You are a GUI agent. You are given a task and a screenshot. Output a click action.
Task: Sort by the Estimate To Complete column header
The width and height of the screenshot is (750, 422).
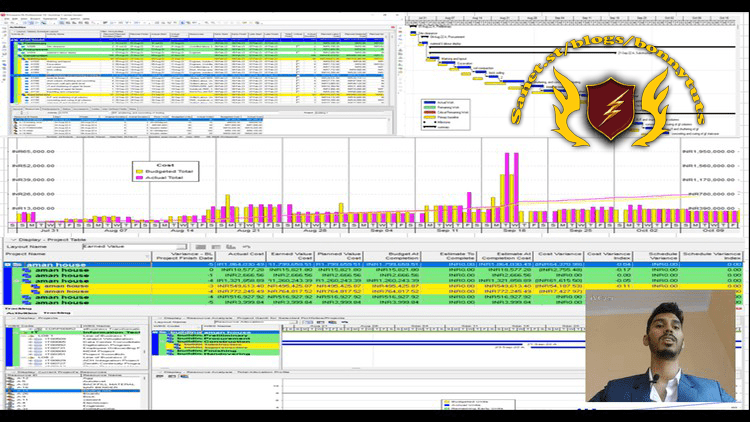point(448,256)
